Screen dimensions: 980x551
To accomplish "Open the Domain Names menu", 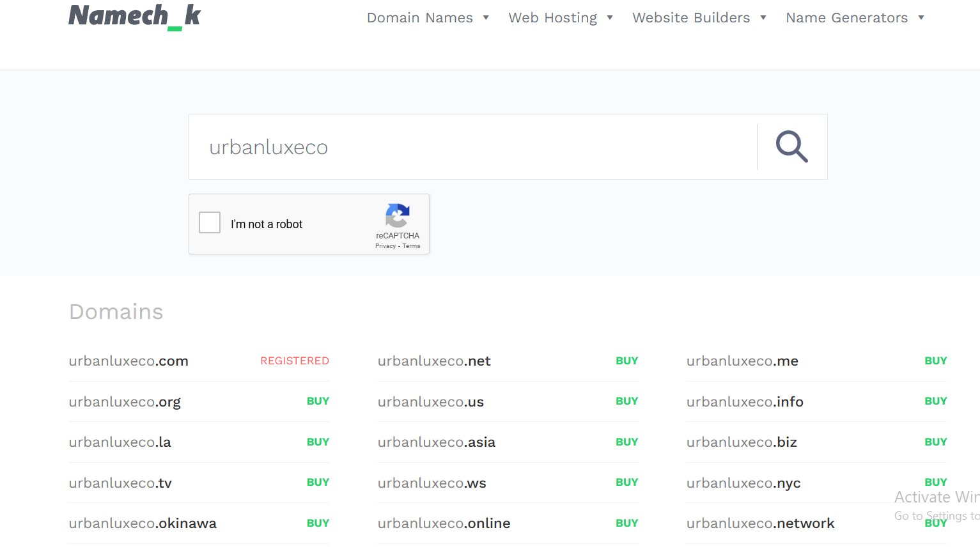I will (420, 18).
